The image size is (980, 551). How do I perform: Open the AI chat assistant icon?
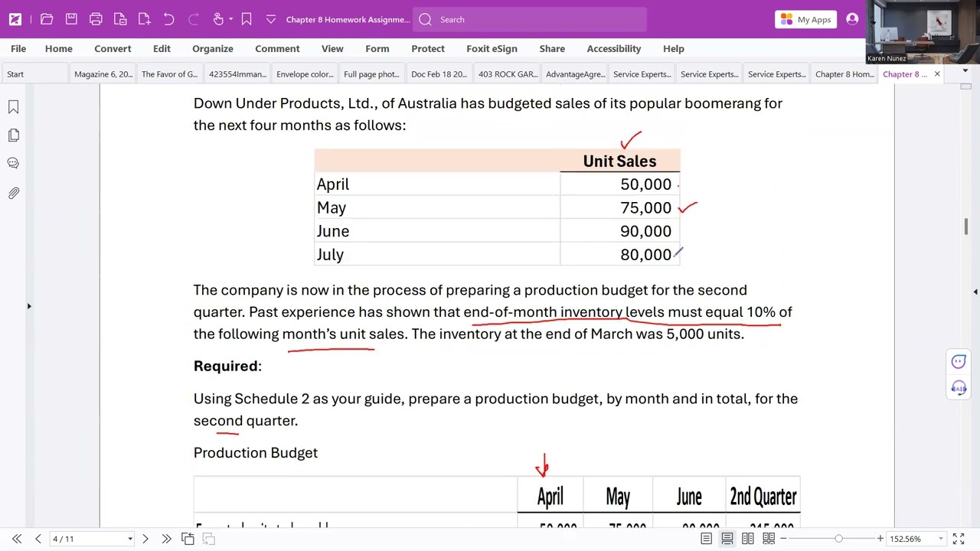point(959,361)
